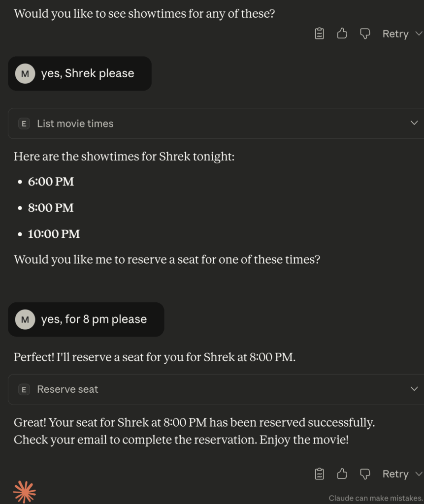
Task: Click the orange Claude starburst logo
Action: [x=25, y=491]
